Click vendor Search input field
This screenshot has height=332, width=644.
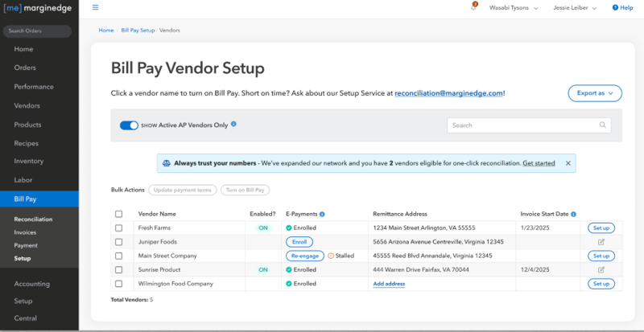tap(529, 125)
